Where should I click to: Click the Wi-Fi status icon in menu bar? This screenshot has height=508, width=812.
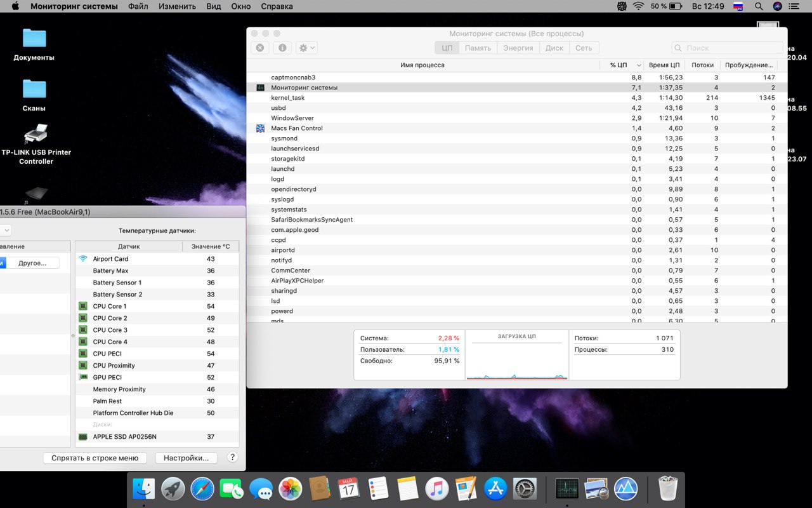pos(638,6)
